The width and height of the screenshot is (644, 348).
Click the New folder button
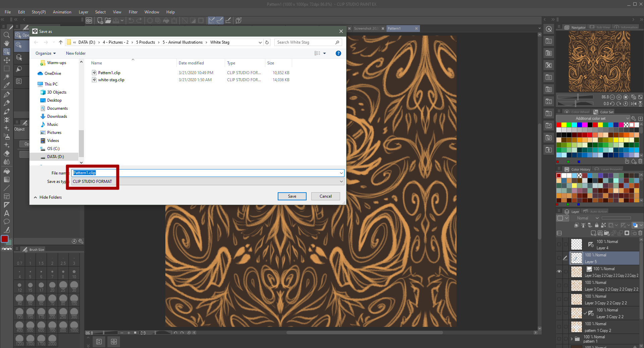click(x=75, y=53)
